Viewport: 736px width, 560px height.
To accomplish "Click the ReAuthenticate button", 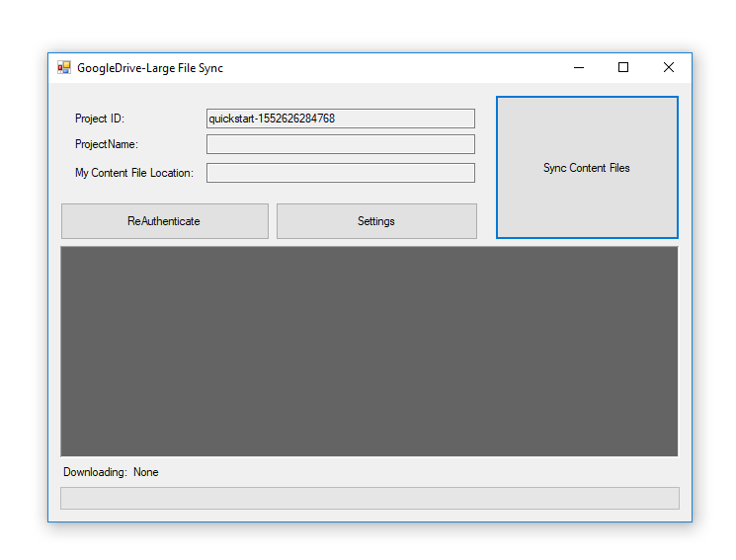I will pos(165,221).
